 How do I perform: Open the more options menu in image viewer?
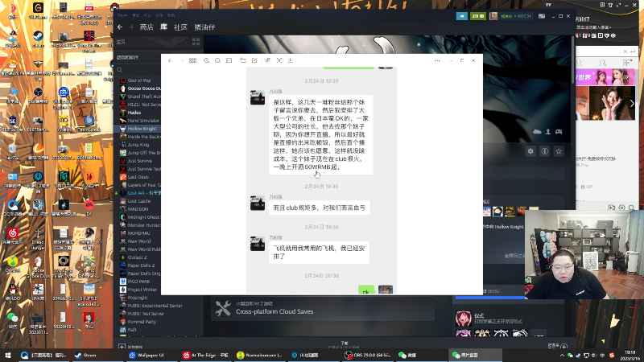pyautogui.click(x=437, y=60)
